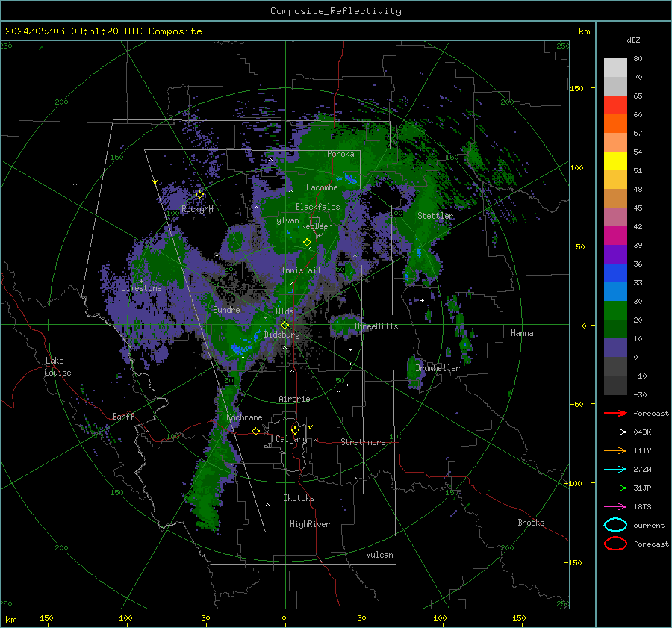Screen dimensions: 672x628
Task: Click the yellow diamond marker below RedDeer
Action: coord(307,242)
